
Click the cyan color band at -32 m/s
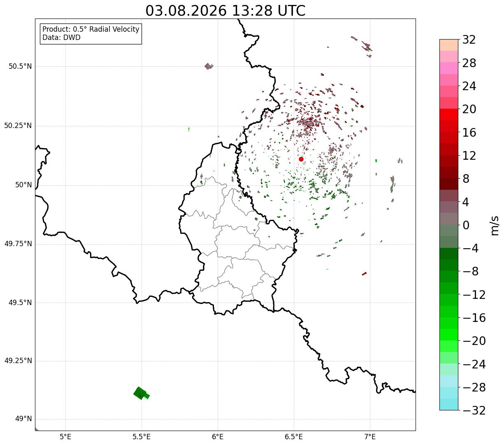click(x=449, y=404)
